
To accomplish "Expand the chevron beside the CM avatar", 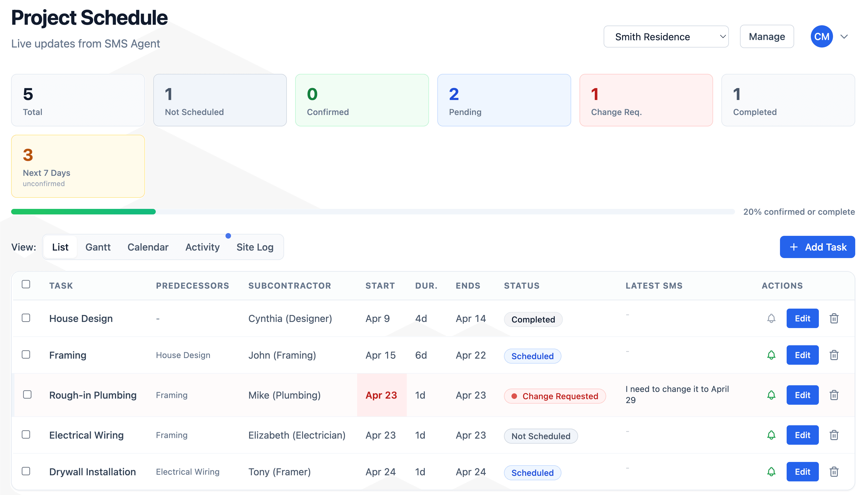I will tap(845, 36).
